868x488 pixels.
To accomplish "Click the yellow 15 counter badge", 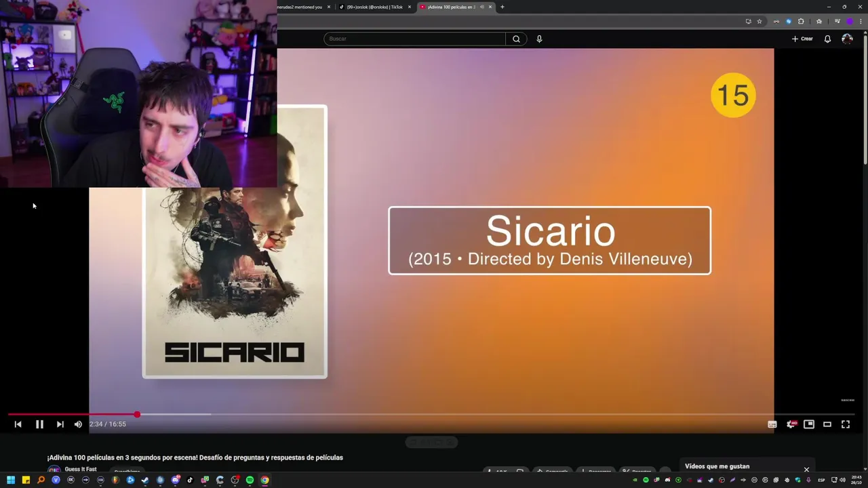I will coord(733,95).
